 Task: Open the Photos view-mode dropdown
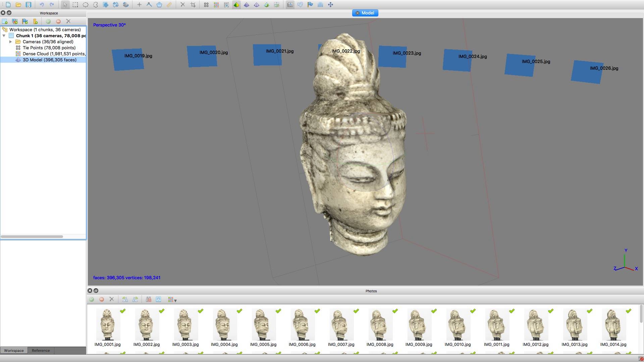coord(172,300)
